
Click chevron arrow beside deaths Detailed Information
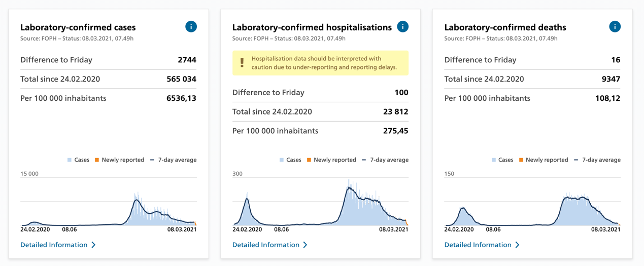tap(517, 245)
